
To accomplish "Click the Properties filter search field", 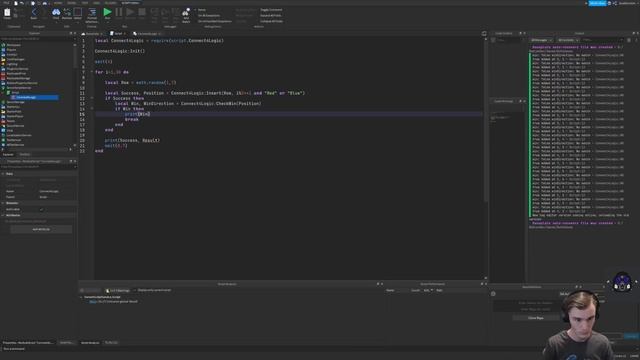I will coord(37,167).
